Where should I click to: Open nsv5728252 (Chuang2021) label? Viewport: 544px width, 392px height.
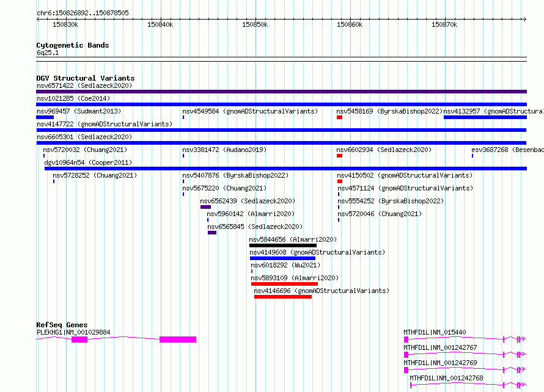95,175
